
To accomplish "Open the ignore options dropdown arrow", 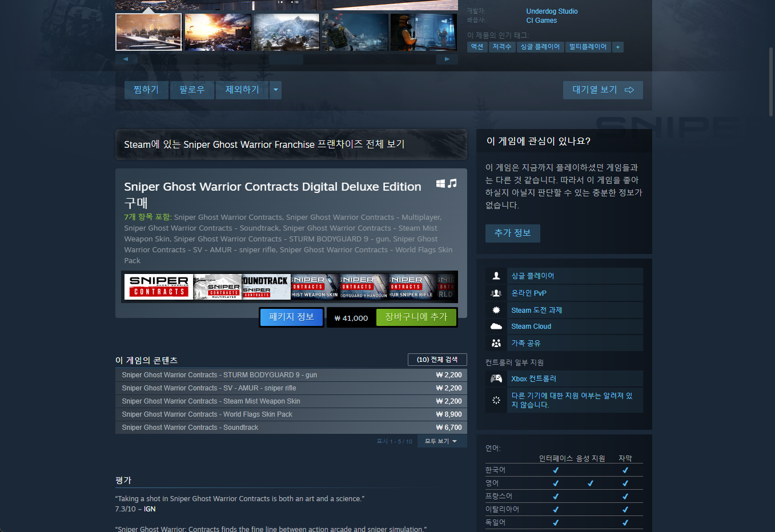I will tap(276, 90).
